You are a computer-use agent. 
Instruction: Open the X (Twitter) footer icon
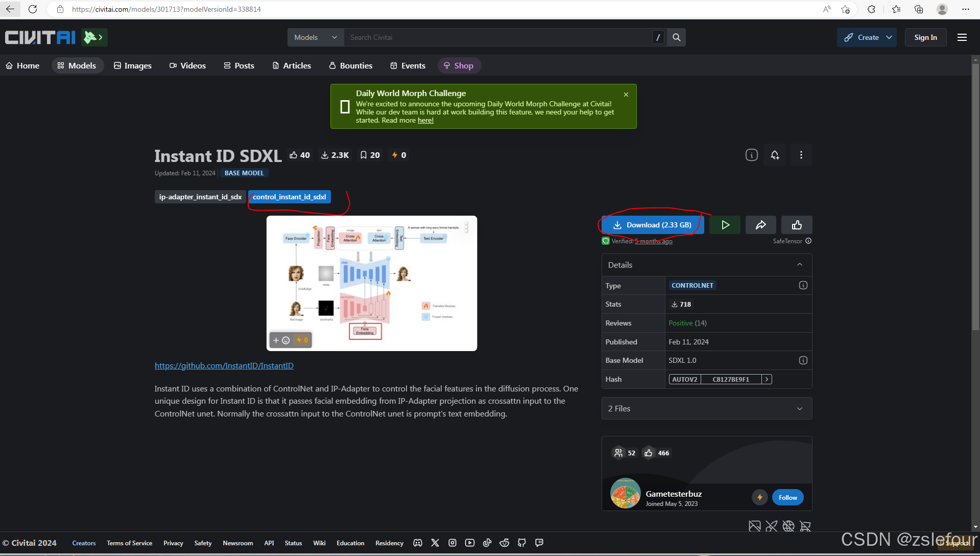click(x=435, y=543)
